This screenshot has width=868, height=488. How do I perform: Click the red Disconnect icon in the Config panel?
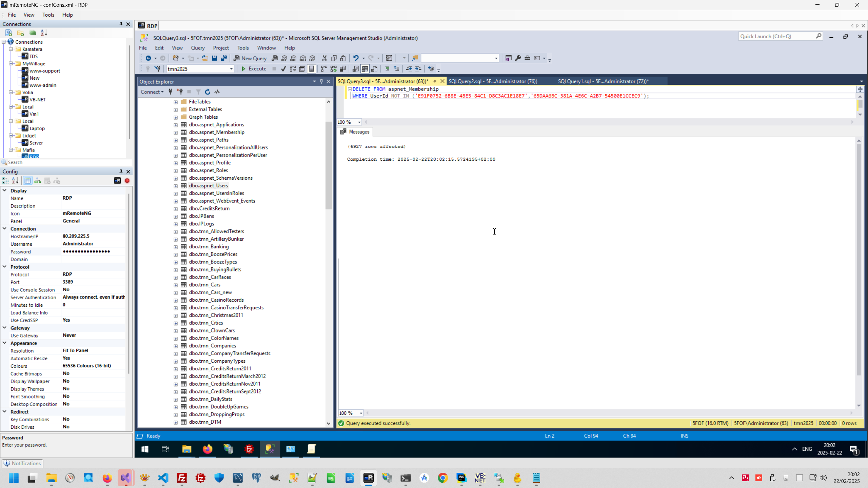pos(127,181)
